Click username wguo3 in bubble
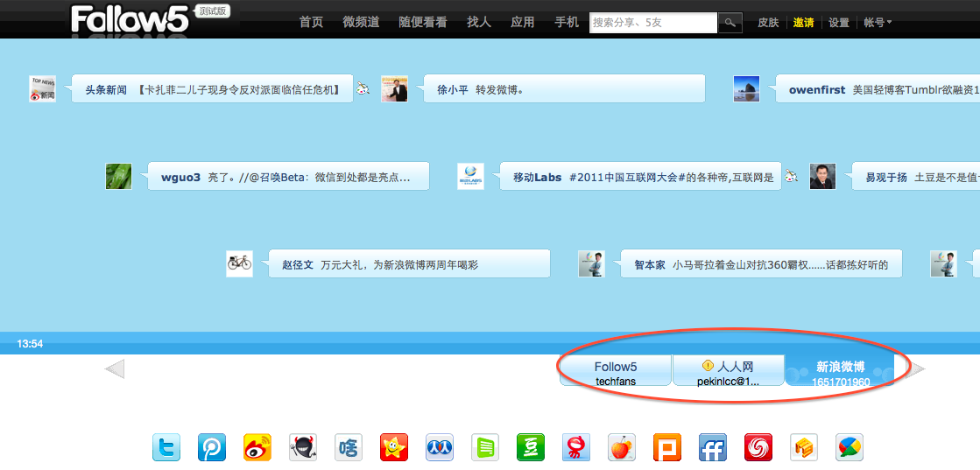Image resolution: width=980 pixels, height=470 pixels. [x=180, y=178]
